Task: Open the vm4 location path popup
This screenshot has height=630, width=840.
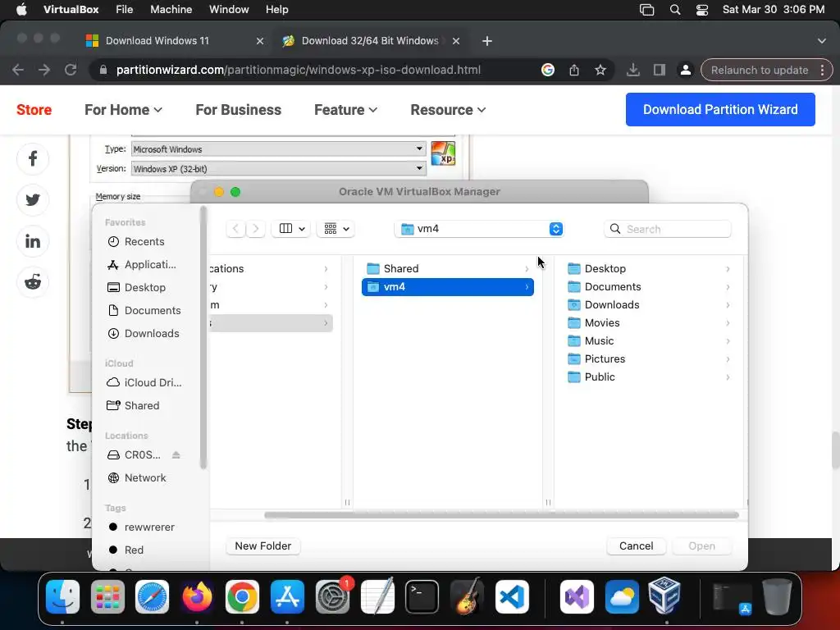Action: click(479, 229)
